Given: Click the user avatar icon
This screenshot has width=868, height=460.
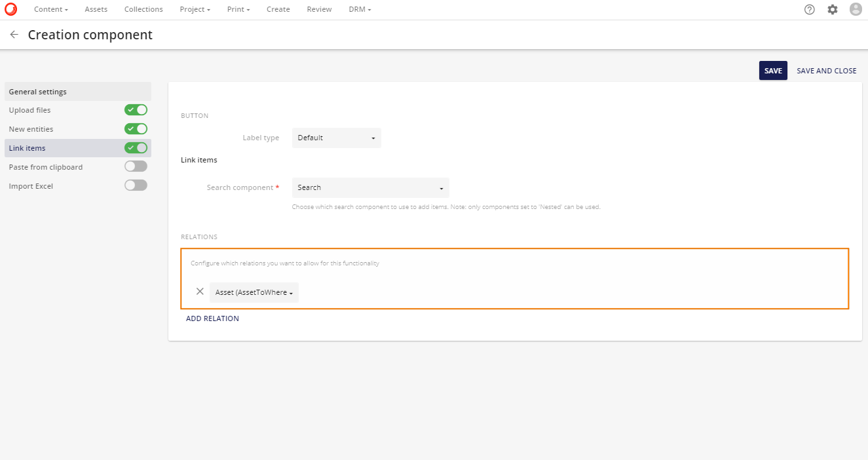Looking at the screenshot, I should click(856, 9).
